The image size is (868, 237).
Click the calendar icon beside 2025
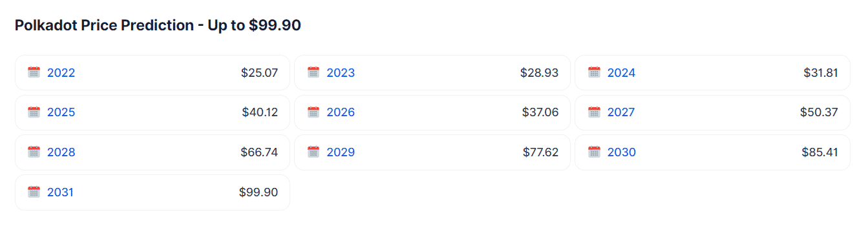point(34,112)
